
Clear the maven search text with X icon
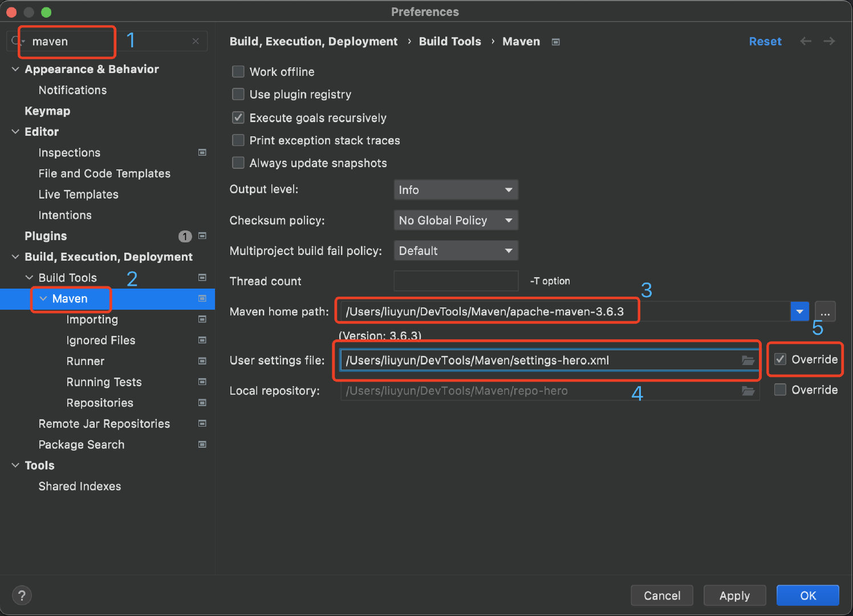point(196,41)
